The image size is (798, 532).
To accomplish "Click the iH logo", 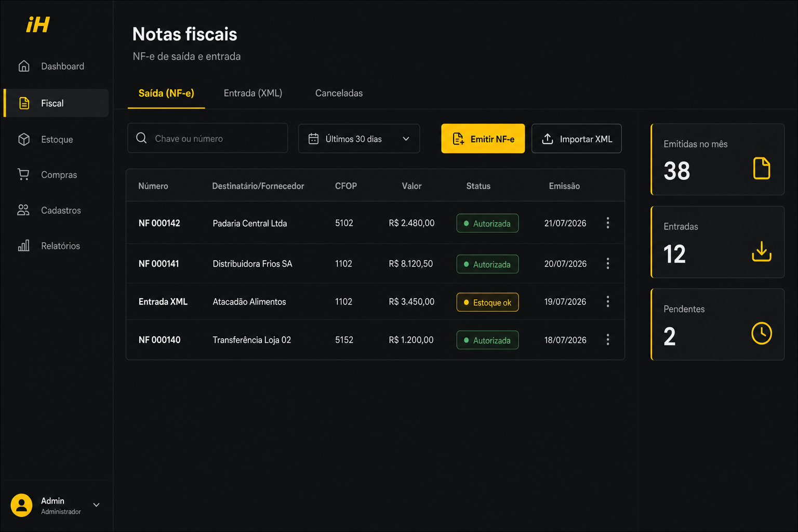I will click(38, 24).
